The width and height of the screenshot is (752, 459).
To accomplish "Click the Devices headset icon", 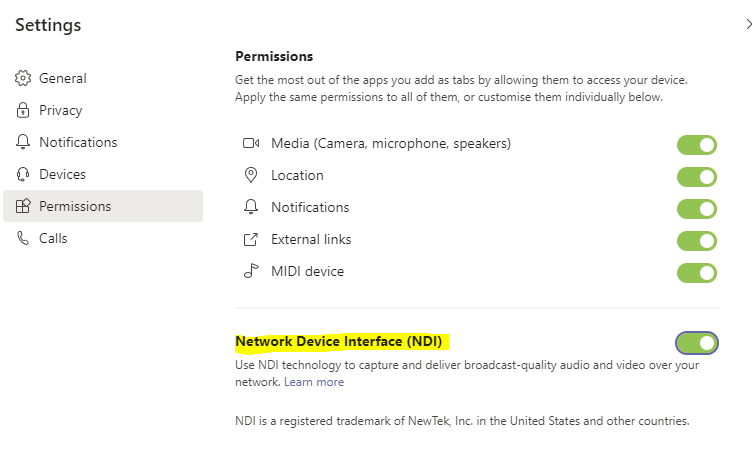I will pos(23,174).
